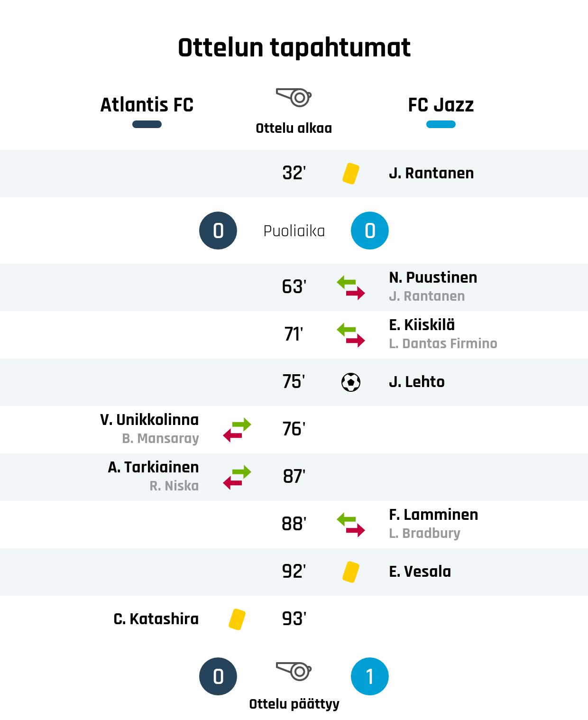Click C. Katashira's yellow card icon
The image size is (588, 720).
click(x=237, y=619)
